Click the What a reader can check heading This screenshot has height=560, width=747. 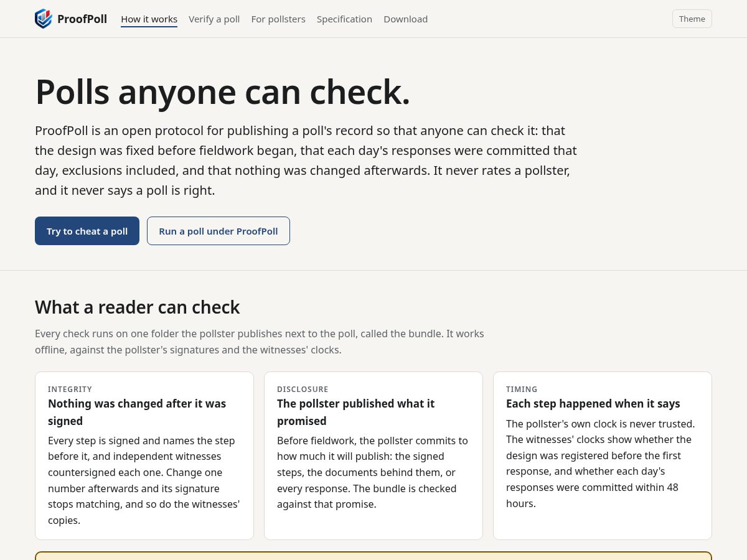(138, 307)
